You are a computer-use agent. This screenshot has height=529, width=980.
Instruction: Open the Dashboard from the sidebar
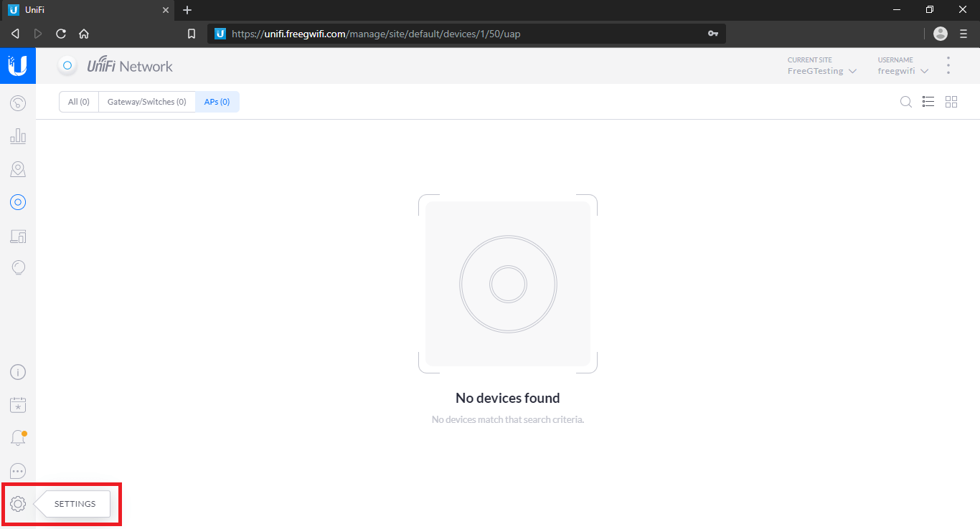[18, 103]
